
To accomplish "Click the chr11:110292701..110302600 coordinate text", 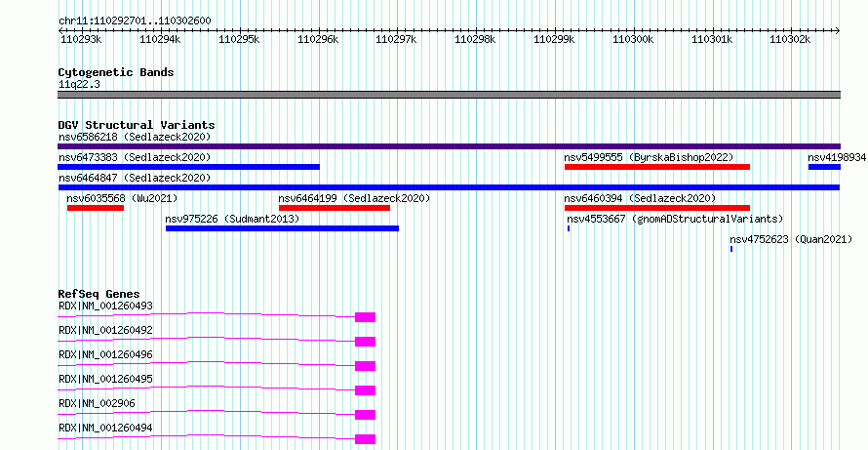I will (x=135, y=20).
